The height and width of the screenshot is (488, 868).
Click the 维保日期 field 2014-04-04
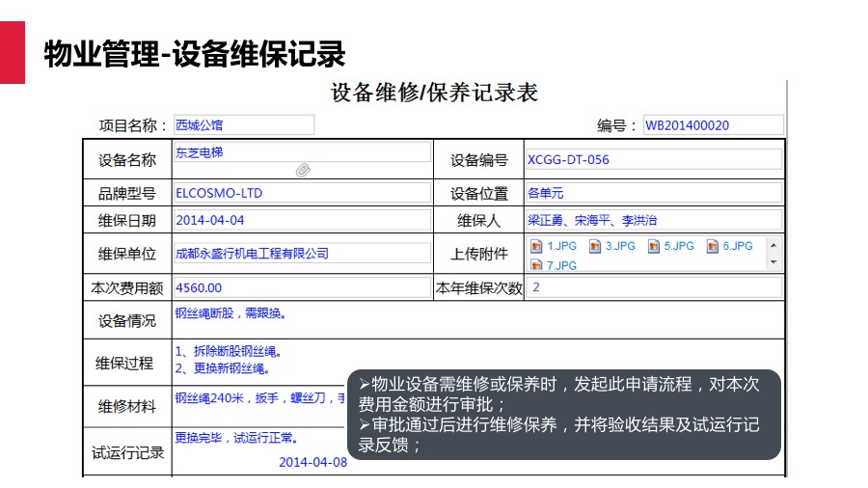click(301, 220)
